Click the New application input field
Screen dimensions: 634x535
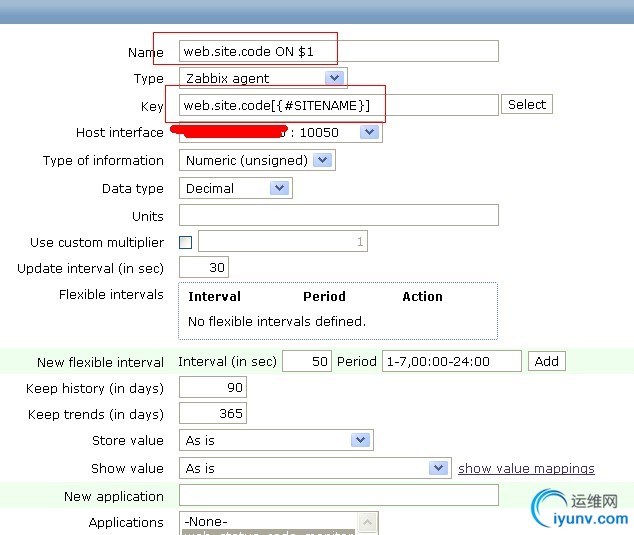(338, 495)
